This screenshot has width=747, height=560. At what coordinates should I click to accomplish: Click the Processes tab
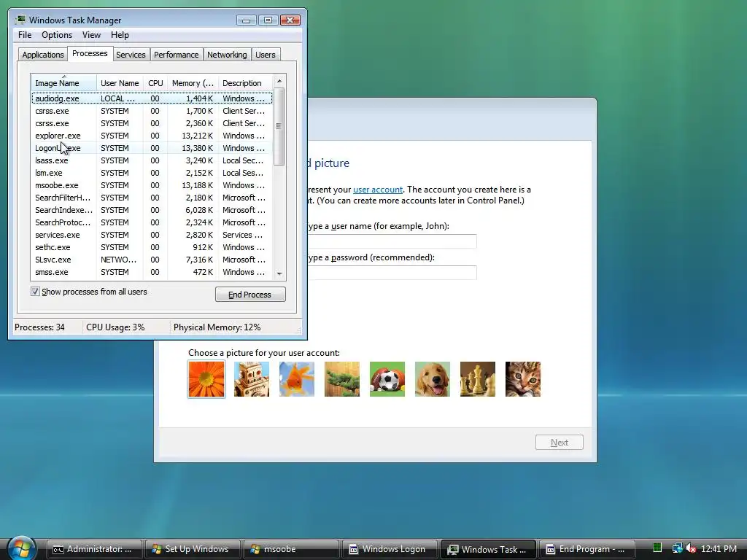[x=90, y=53]
